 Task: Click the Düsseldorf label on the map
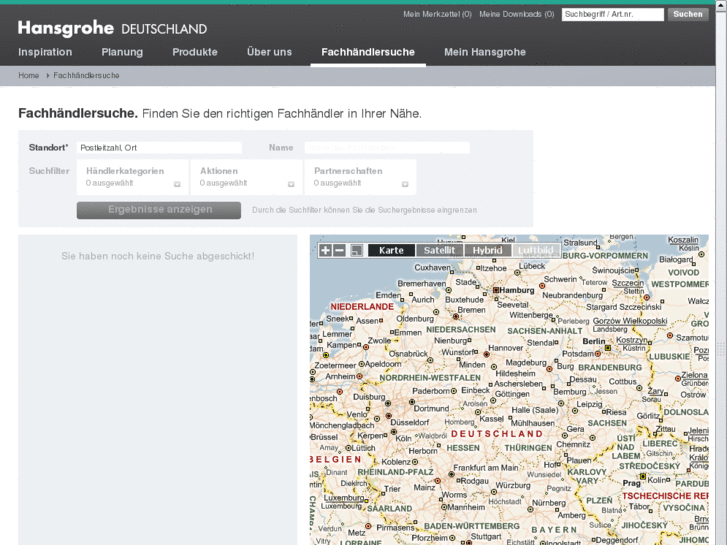[x=410, y=423]
